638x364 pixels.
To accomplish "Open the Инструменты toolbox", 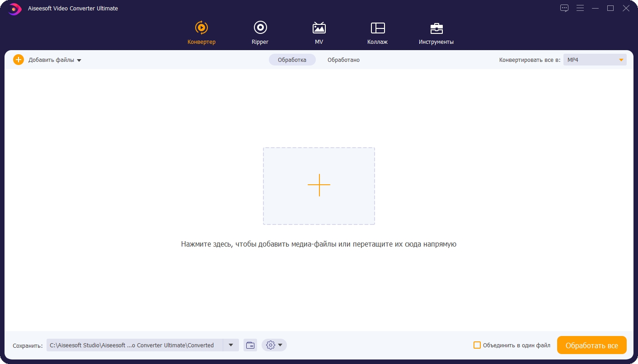I will coord(436,28).
